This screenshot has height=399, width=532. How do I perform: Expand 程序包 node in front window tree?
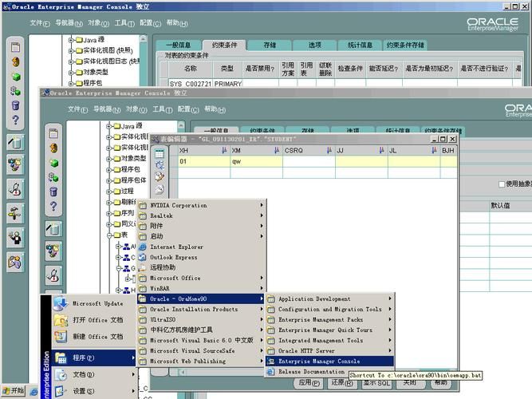pyautogui.click(x=108, y=169)
